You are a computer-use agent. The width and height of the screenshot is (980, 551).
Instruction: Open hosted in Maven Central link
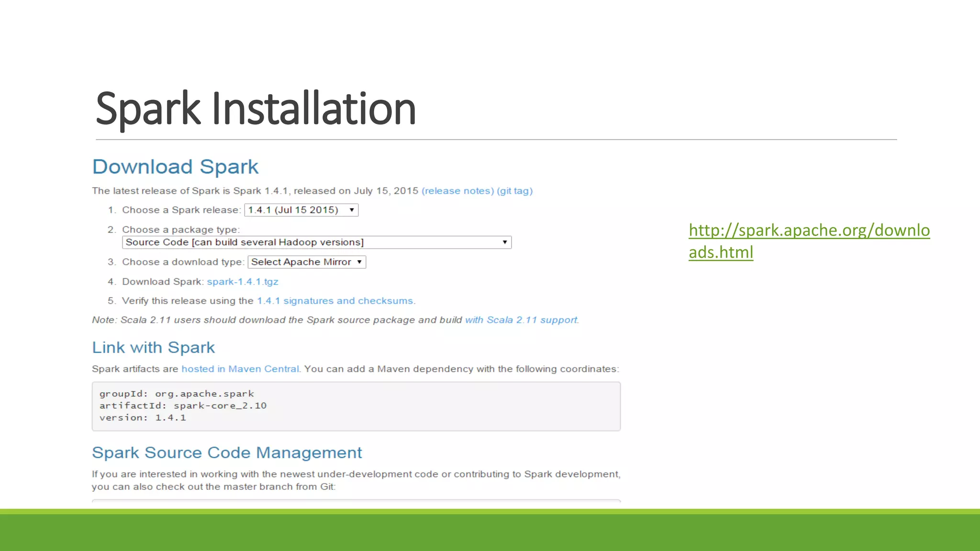[240, 369]
